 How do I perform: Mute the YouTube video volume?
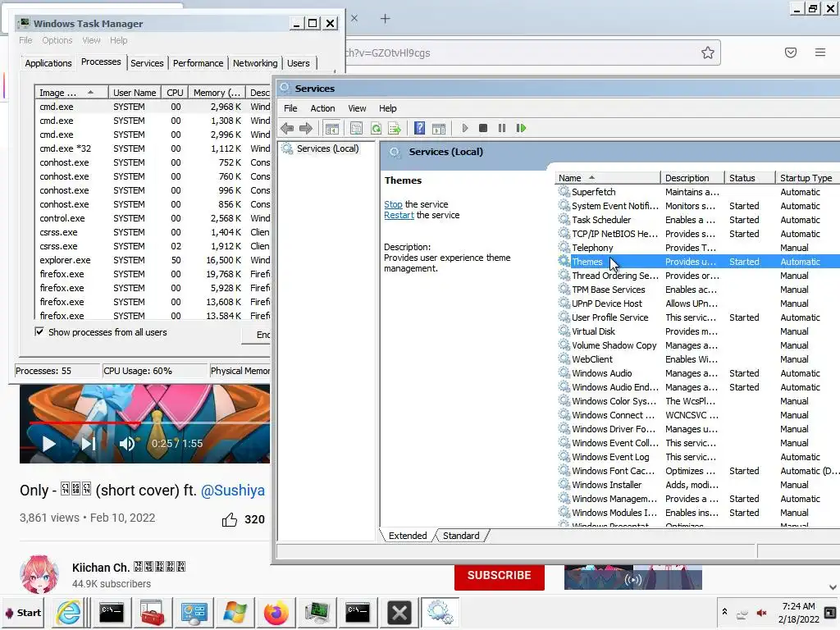pos(127,444)
